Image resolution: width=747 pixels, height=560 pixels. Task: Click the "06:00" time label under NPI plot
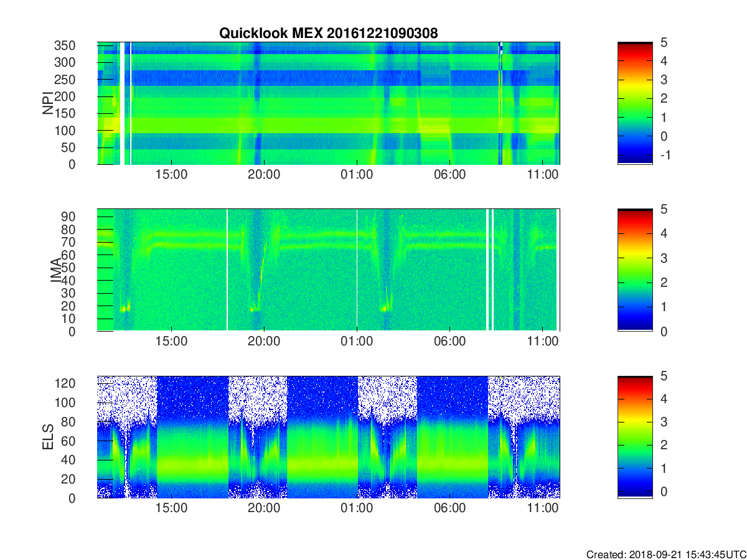449,175
